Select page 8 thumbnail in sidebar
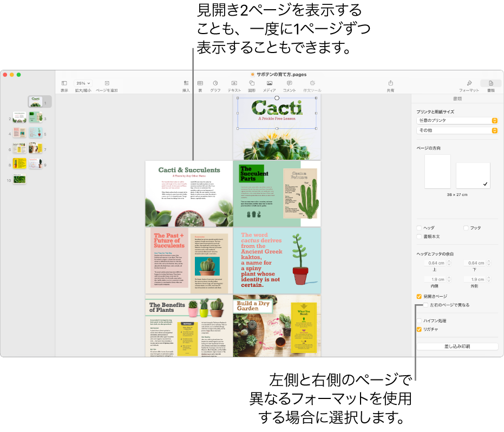The width and height of the screenshot is (504, 432). point(19,163)
